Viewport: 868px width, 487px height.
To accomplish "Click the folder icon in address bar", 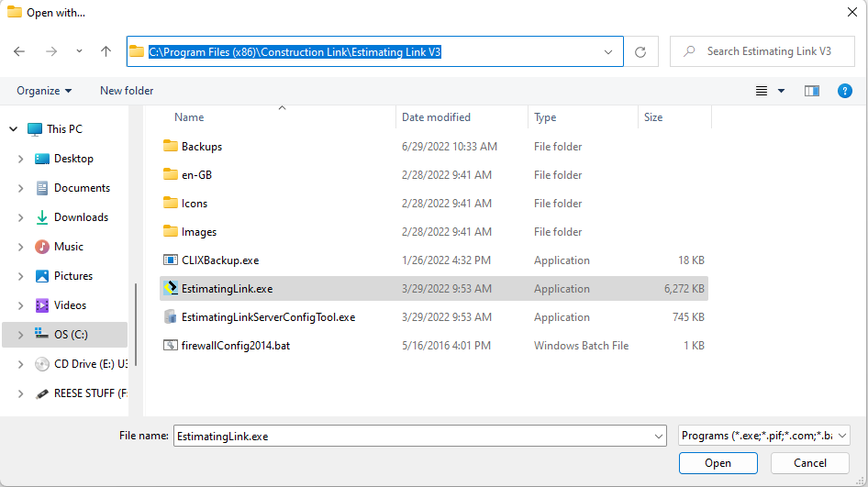I will click(x=136, y=51).
